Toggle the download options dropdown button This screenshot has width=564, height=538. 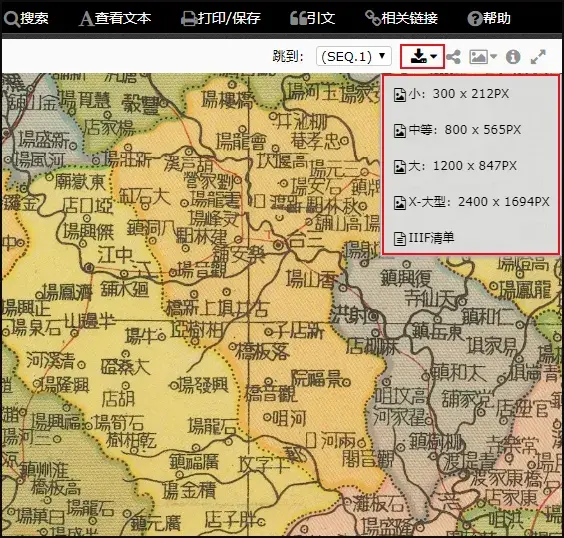(422, 56)
